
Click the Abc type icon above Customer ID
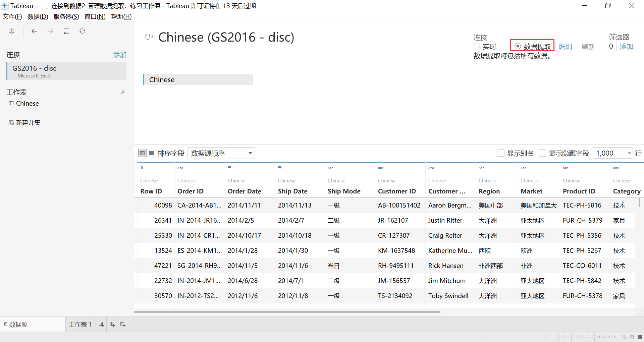[381, 168]
